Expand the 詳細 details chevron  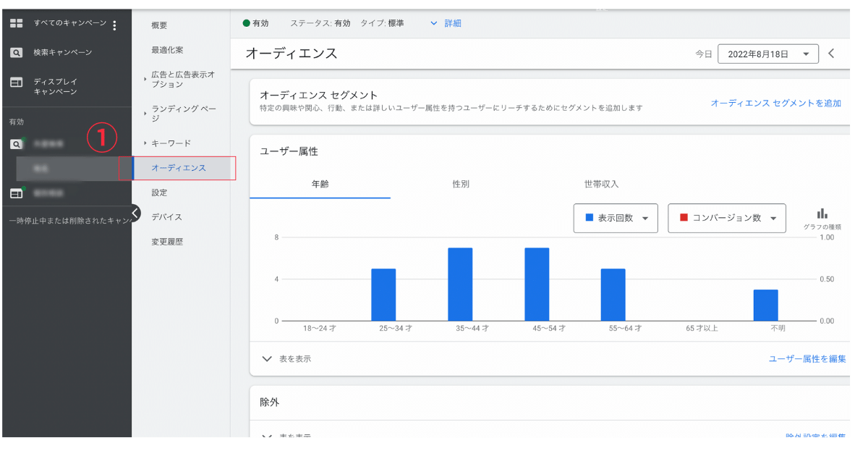click(434, 23)
